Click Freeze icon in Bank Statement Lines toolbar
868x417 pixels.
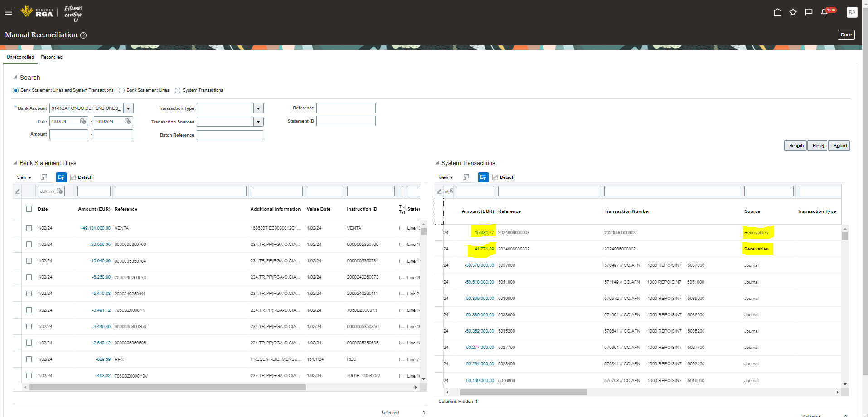click(x=44, y=177)
